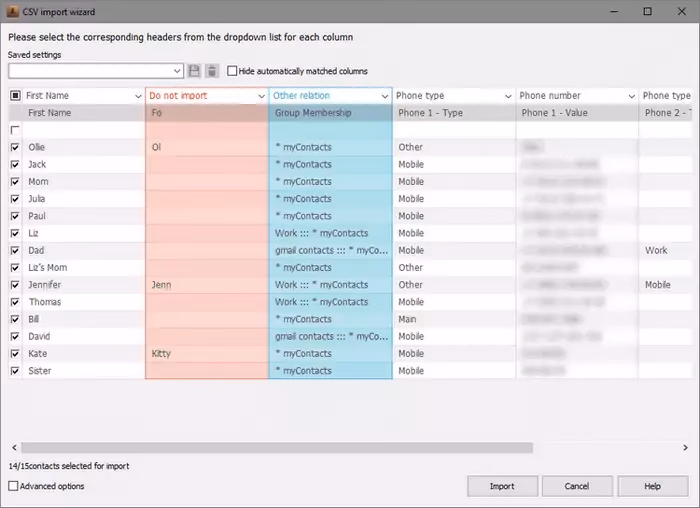Open the Other relation column dropdown

click(385, 96)
